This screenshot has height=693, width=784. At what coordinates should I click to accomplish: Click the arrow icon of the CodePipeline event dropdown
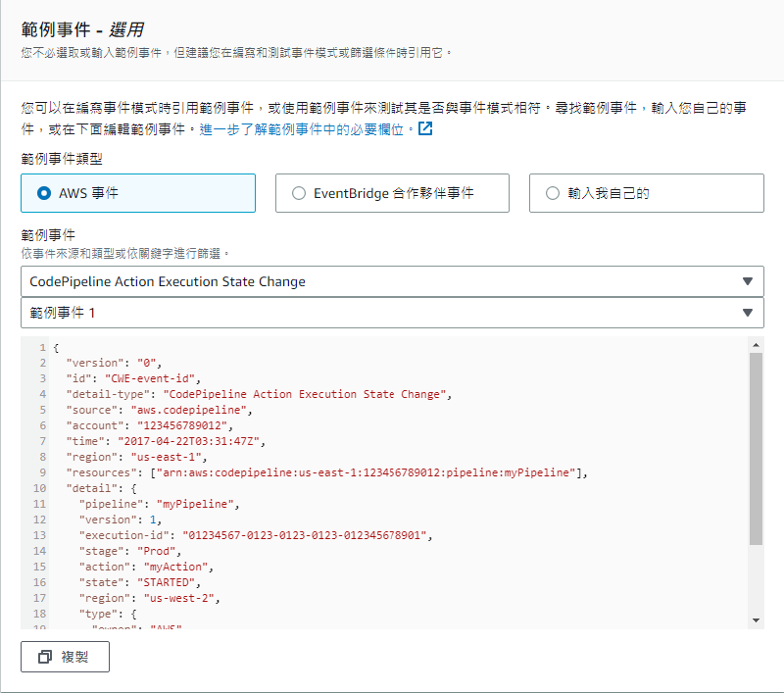748,281
